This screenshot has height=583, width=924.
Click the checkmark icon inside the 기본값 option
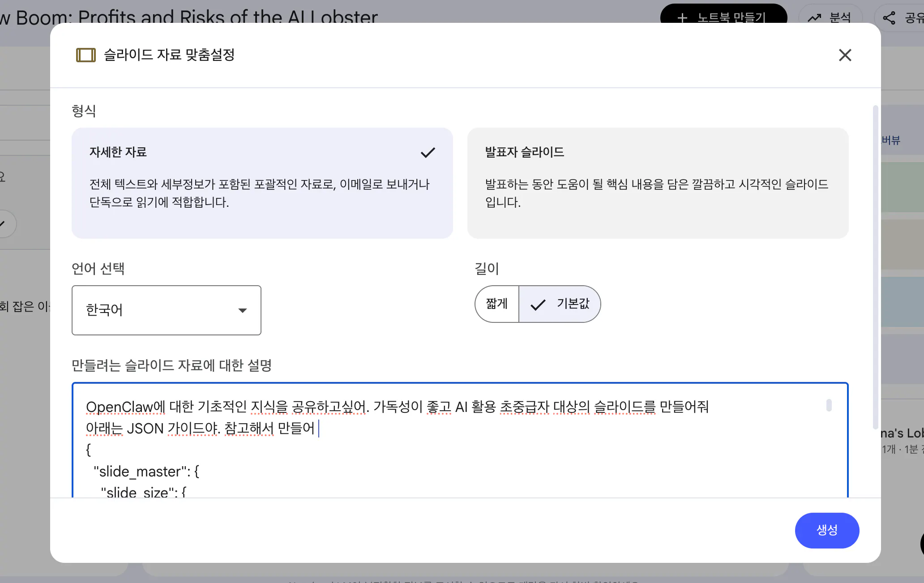pyautogui.click(x=539, y=304)
